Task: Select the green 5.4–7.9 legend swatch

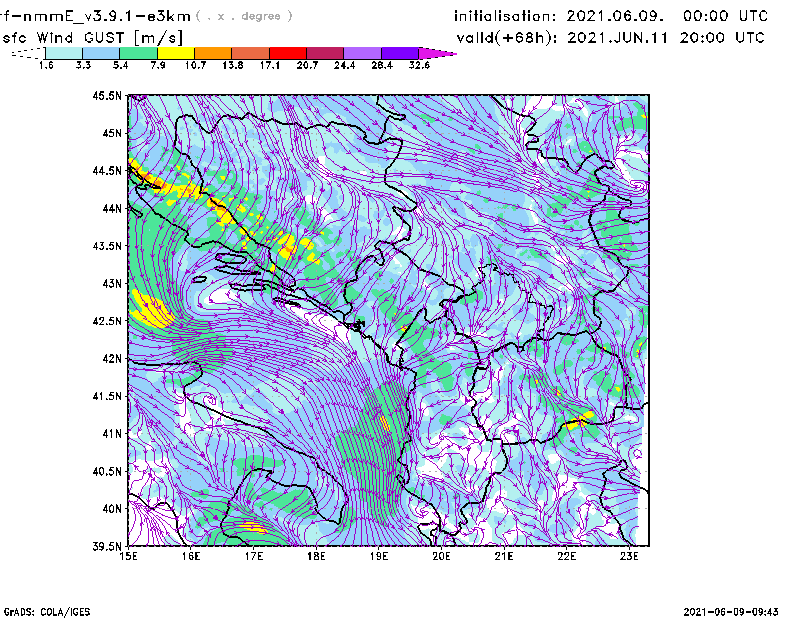Action: (138, 53)
